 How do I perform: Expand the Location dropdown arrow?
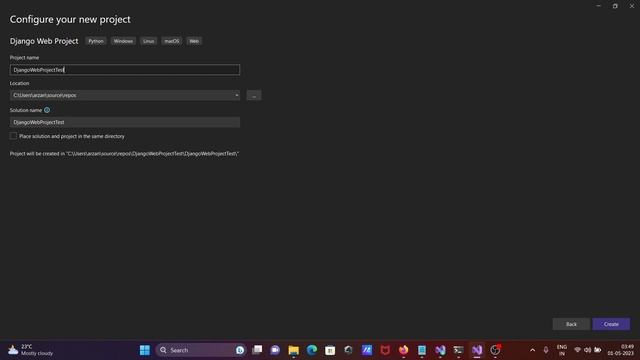coord(236,96)
